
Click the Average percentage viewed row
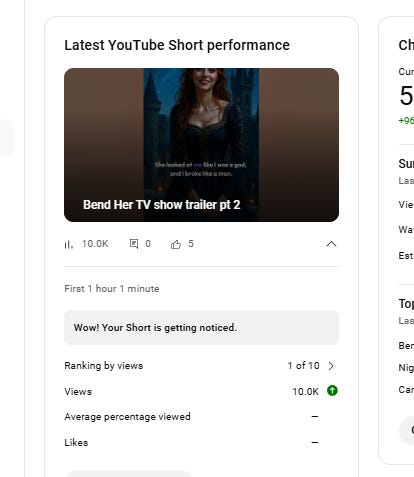[201, 417]
